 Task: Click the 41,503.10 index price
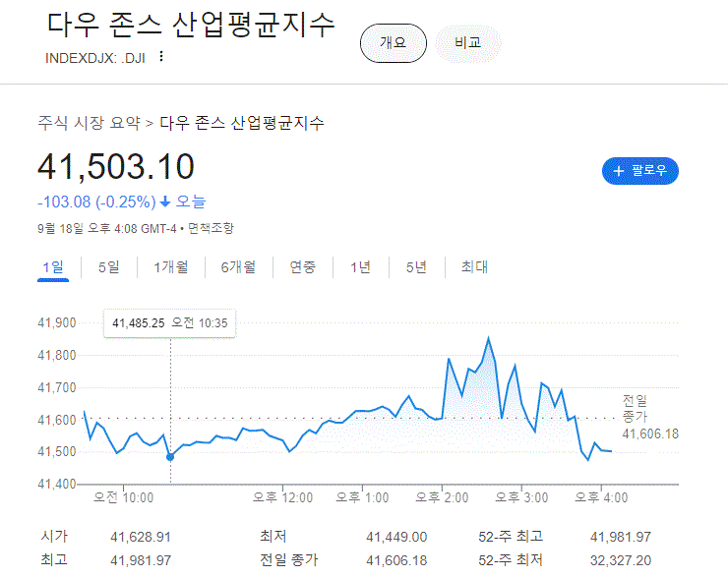pos(116,167)
